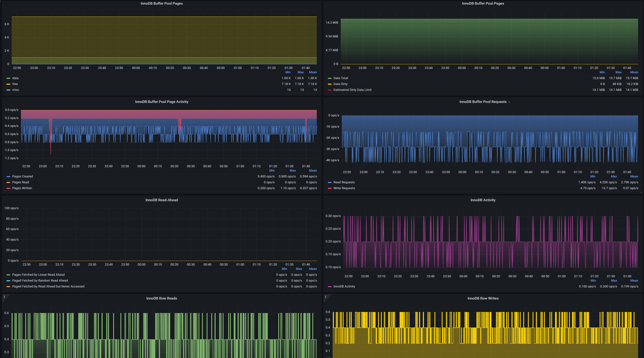This screenshot has width=644, height=358.
Task: Click info icon on InnoDB Row Writes panel
Action: point(325,297)
